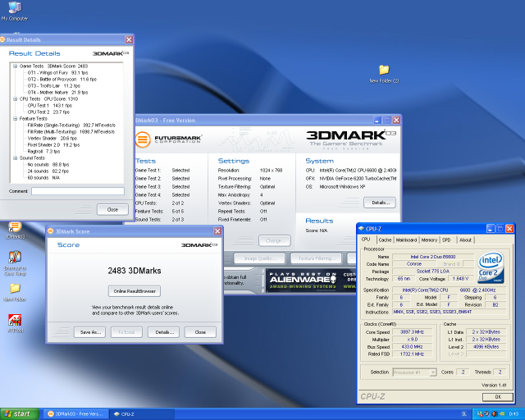
Task: Select the New Folder (2) desktop icon
Action: point(384,74)
